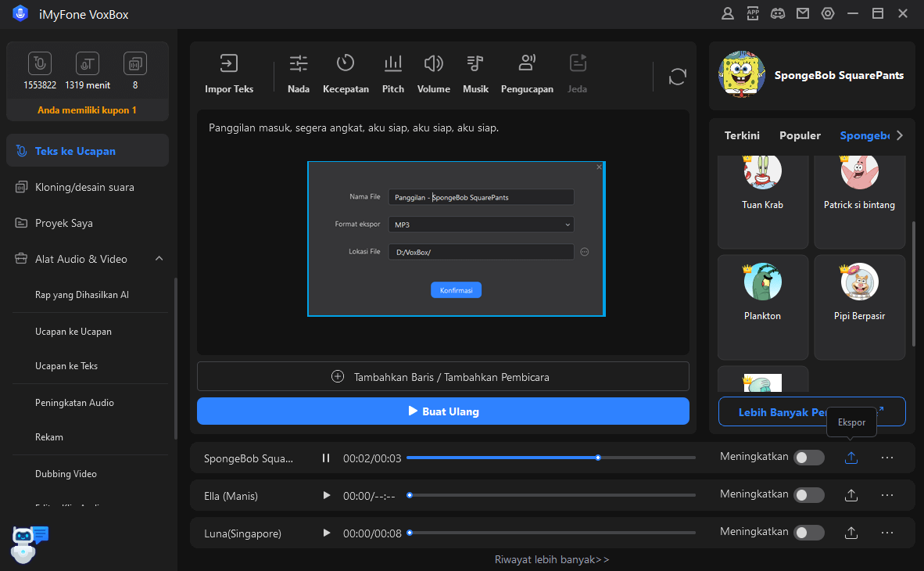Image resolution: width=924 pixels, height=571 pixels.
Task: Open the chatbot assistant icon
Action: [x=30, y=544]
